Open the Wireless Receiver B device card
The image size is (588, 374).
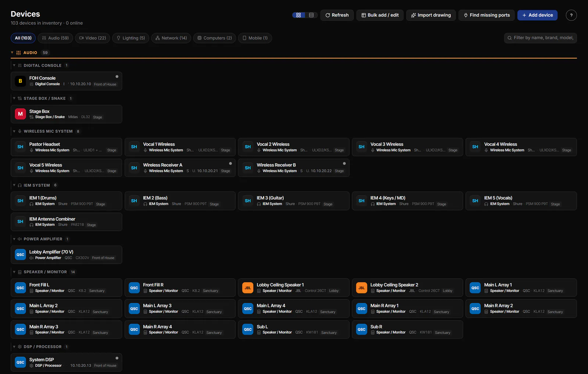[x=294, y=168]
